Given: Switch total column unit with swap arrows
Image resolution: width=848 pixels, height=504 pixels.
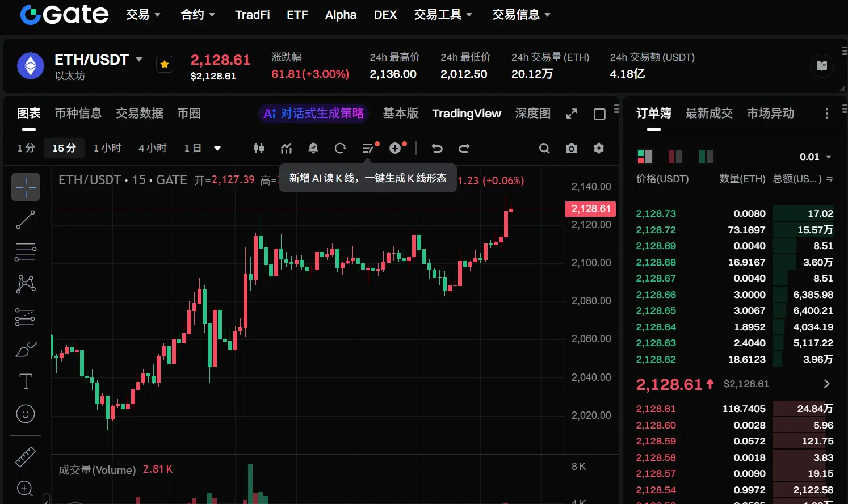Looking at the screenshot, I should [x=829, y=179].
